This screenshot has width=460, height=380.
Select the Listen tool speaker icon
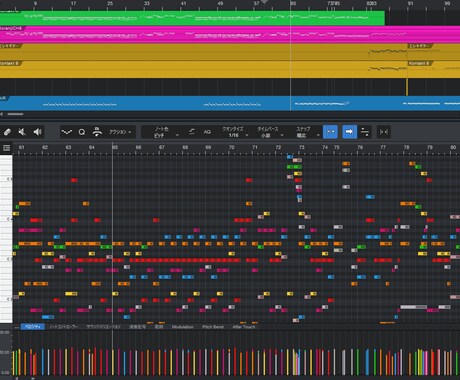(37, 132)
